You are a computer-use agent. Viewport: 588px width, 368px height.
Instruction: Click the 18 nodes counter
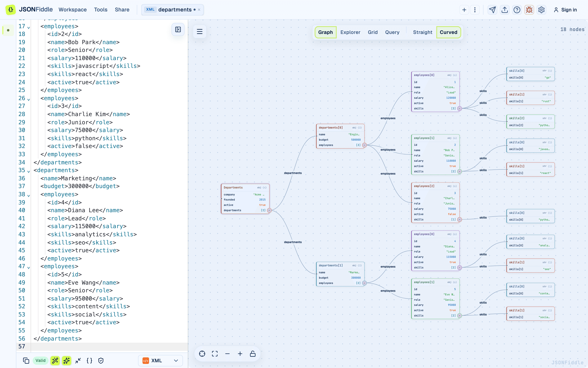point(572,29)
